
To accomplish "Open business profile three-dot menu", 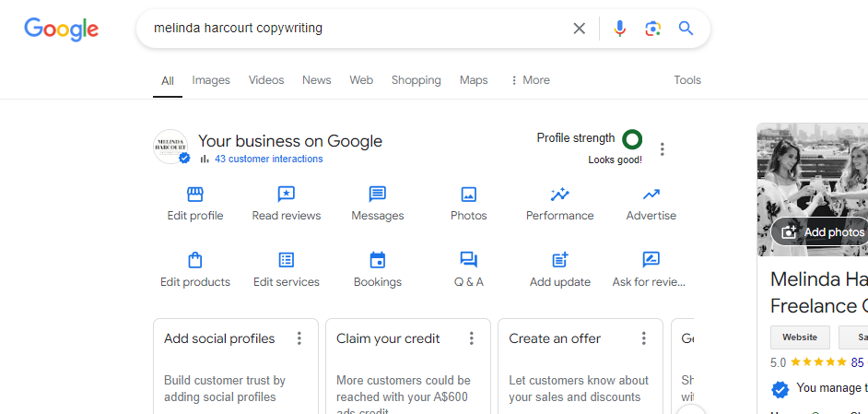I will coord(663,149).
